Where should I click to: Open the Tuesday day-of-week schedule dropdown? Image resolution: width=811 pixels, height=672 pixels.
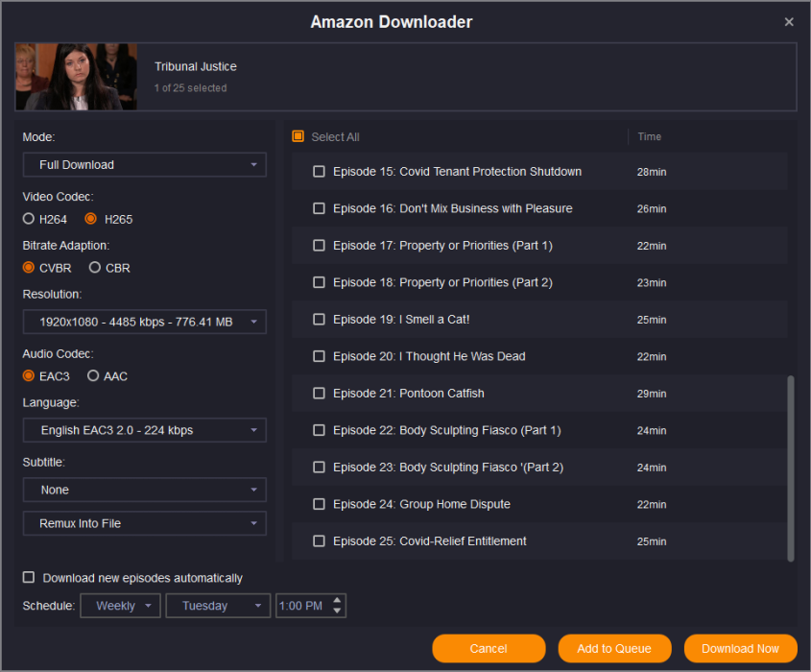218,606
